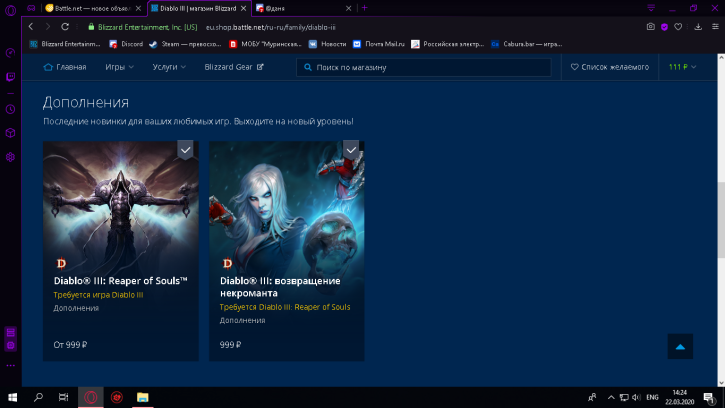Screen dimensions: 725x408
Task: Expand the Услуги dropdown menu
Action: click(x=169, y=67)
